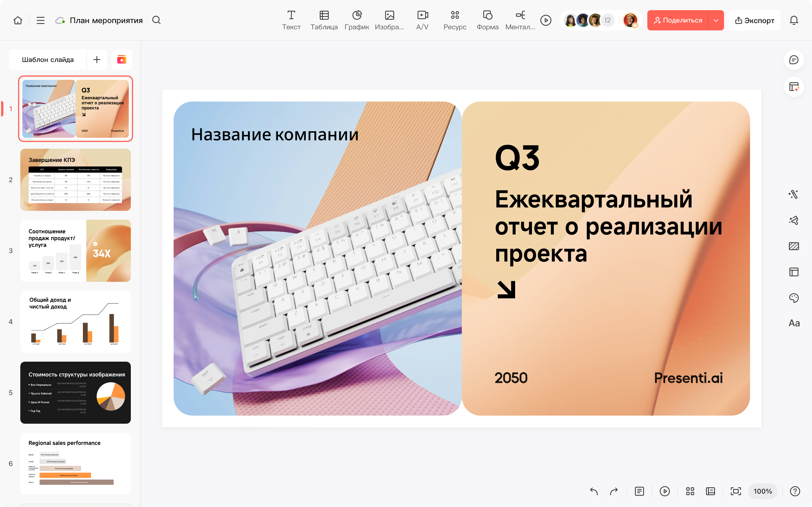This screenshot has height=507, width=812.
Task: Click the Экспорт button
Action: click(x=754, y=21)
